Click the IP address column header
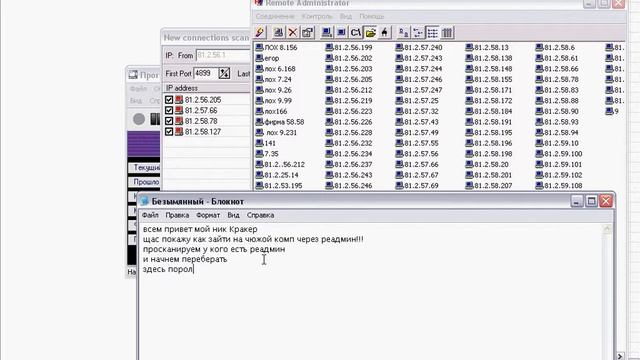 click(x=207, y=88)
